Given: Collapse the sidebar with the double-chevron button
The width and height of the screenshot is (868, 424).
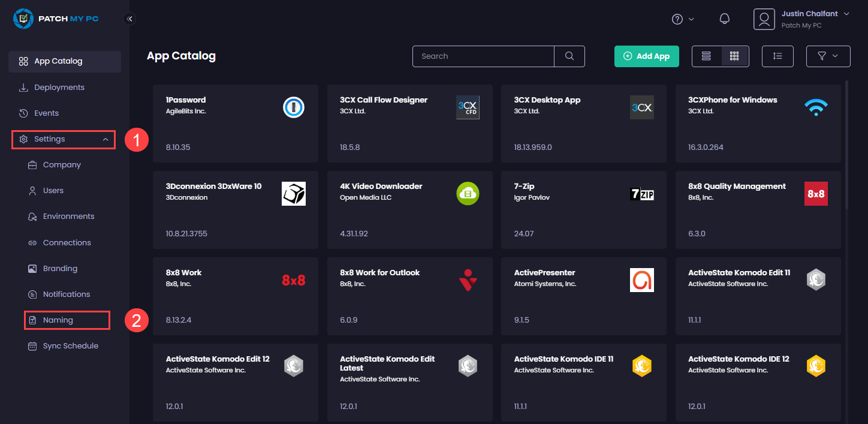Looking at the screenshot, I should [129, 19].
